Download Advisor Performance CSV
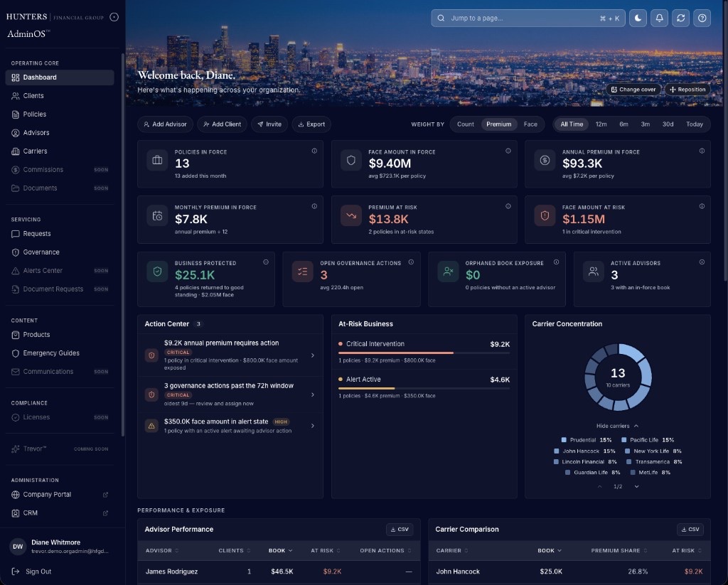The height and width of the screenshot is (585, 728). 400,530
